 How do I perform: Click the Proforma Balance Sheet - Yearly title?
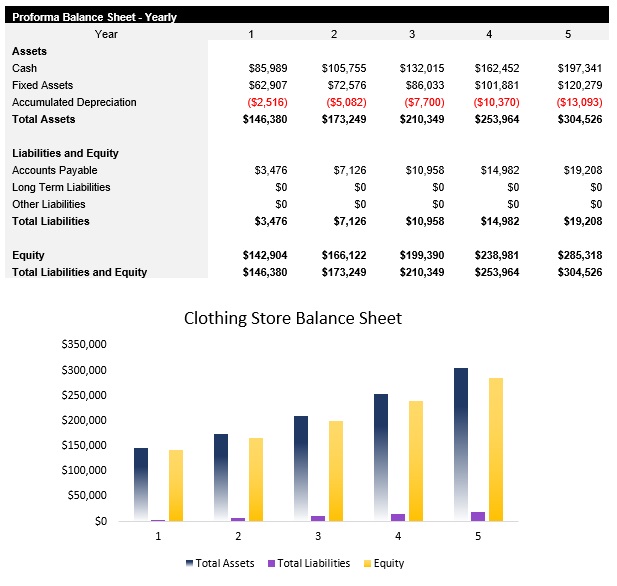(x=94, y=17)
